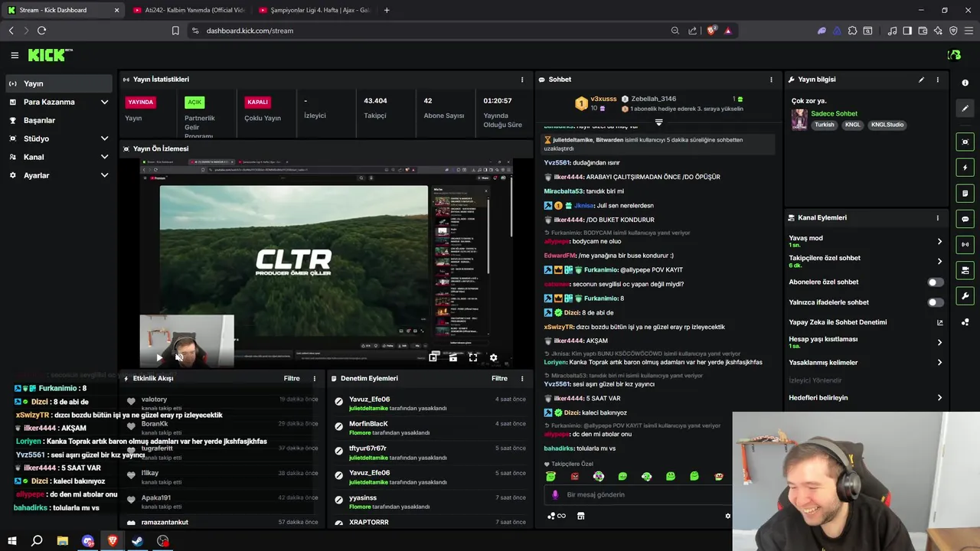Click the broadcast signal icon in right rail
980x551 pixels.
point(965,245)
